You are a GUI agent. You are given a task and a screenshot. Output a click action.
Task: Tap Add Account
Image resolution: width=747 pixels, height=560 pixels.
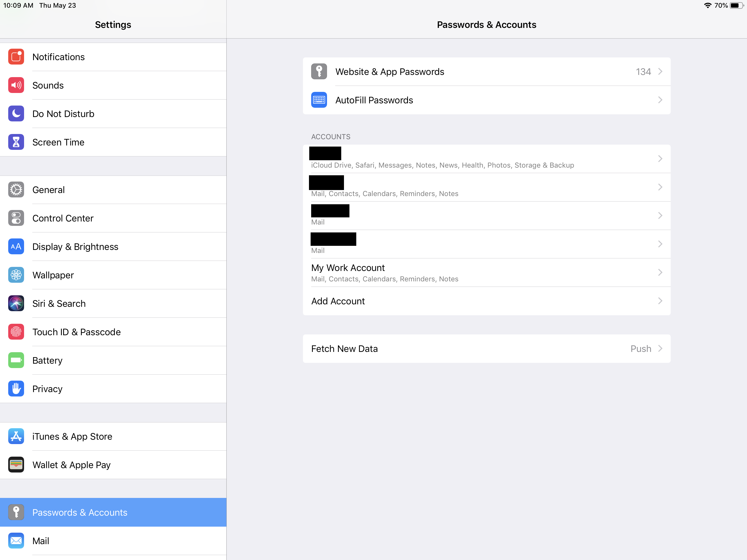338,301
